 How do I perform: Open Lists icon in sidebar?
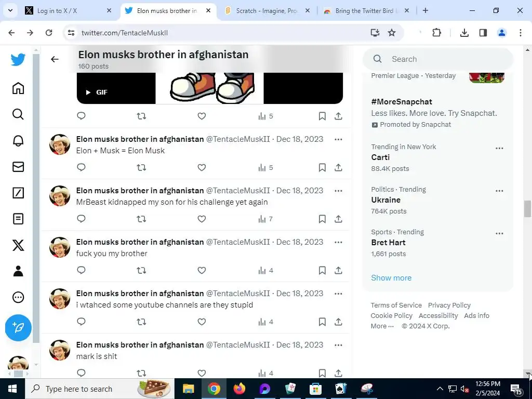tap(18, 219)
